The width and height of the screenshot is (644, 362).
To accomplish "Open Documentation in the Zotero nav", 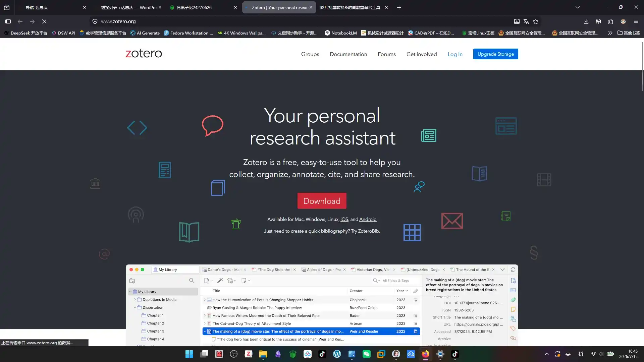I will pyautogui.click(x=348, y=54).
